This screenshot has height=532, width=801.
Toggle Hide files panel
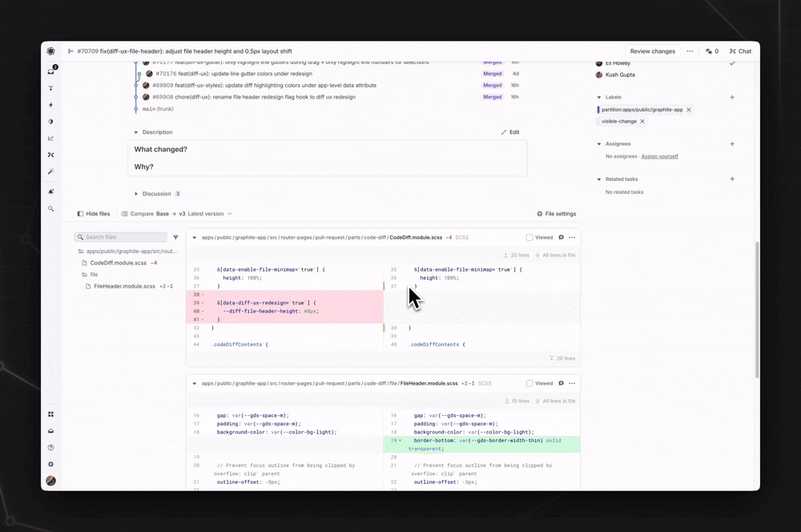[94, 214]
